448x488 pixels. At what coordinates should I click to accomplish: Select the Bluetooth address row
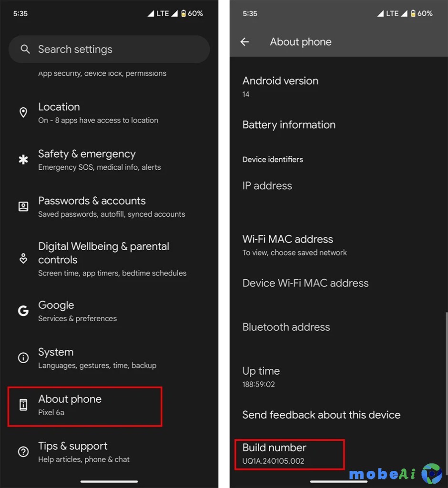pyautogui.click(x=286, y=327)
